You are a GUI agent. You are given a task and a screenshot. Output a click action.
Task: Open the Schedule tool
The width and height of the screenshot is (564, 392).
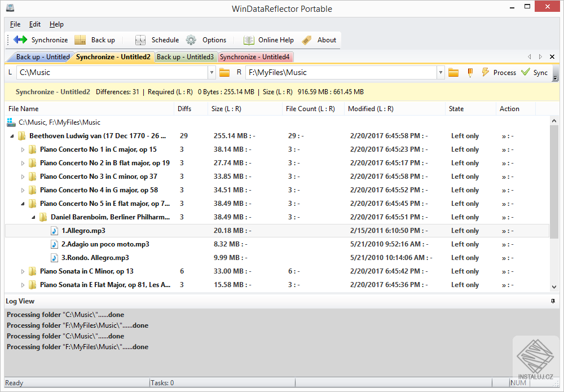(x=141, y=40)
